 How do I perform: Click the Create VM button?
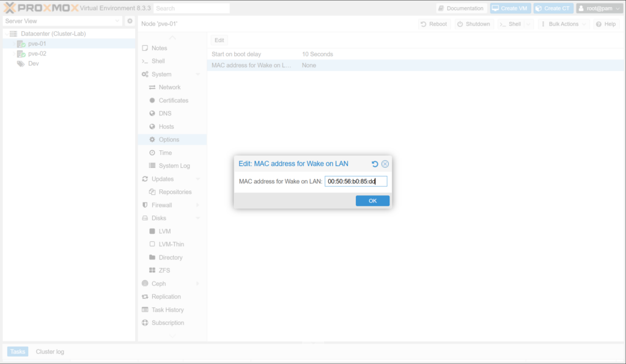510,9
